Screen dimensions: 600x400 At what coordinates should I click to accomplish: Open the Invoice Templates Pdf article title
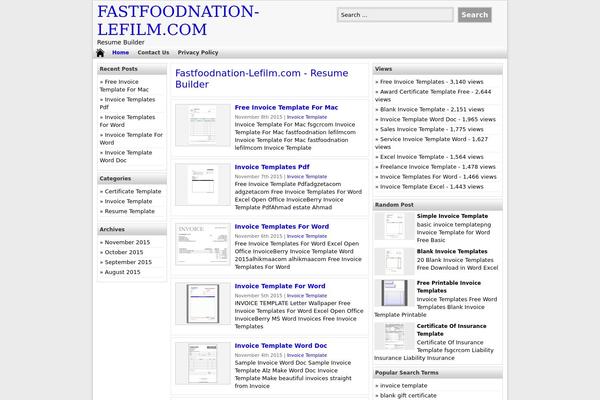point(272,167)
